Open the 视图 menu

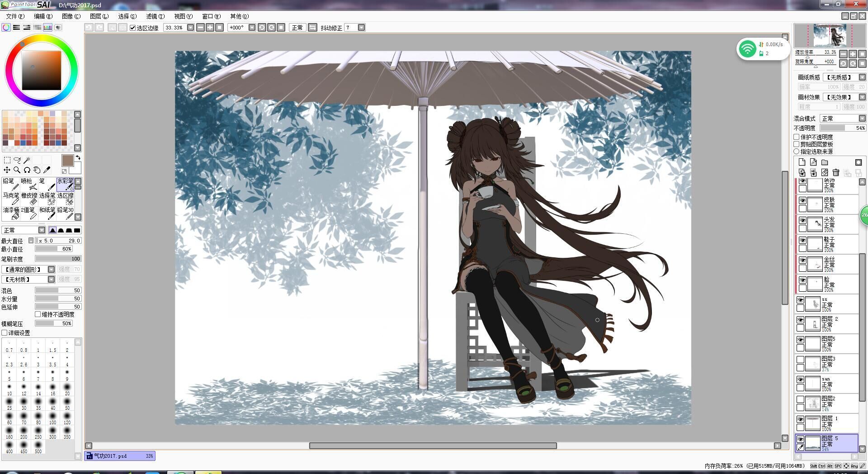184,16
